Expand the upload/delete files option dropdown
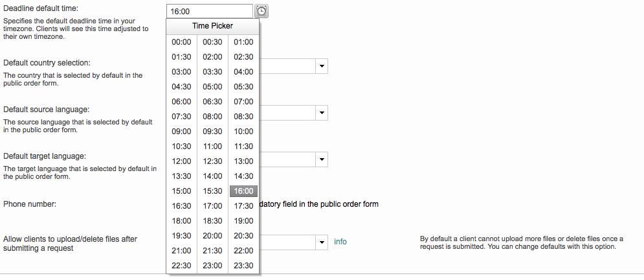This screenshot has height=280, width=644. 322,242
